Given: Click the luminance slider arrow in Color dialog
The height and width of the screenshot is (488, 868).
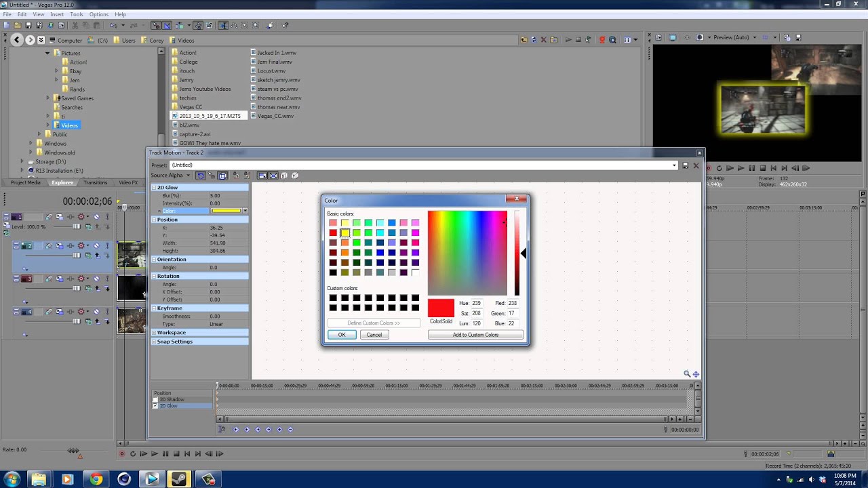Looking at the screenshot, I should click(x=523, y=253).
